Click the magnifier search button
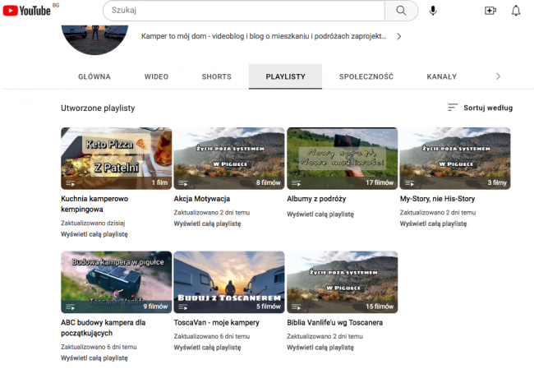534x392 pixels. [401, 11]
